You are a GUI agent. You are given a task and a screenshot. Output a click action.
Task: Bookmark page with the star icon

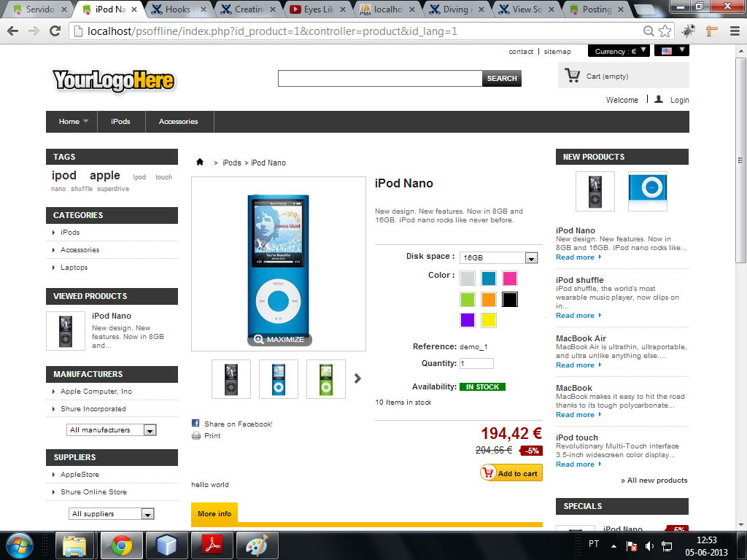[x=665, y=31]
